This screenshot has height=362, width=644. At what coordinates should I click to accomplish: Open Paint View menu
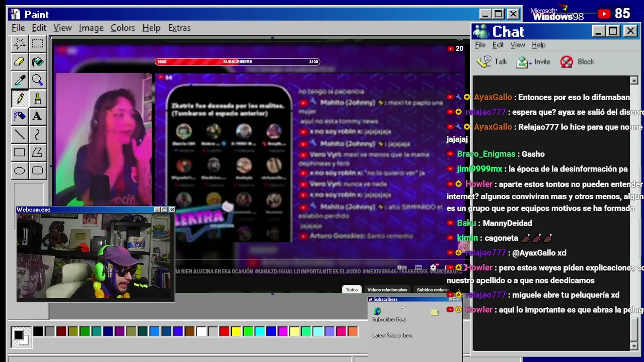tap(63, 28)
